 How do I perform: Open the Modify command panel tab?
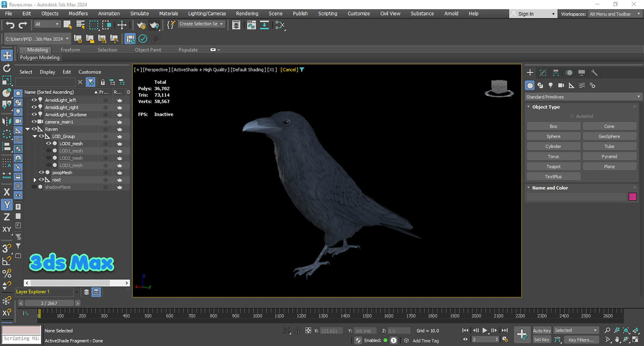pyautogui.click(x=543, y=73)
